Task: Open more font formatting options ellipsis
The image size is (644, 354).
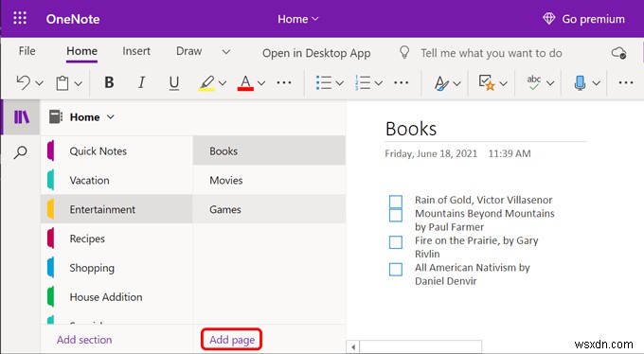Action: coord(284,83)
